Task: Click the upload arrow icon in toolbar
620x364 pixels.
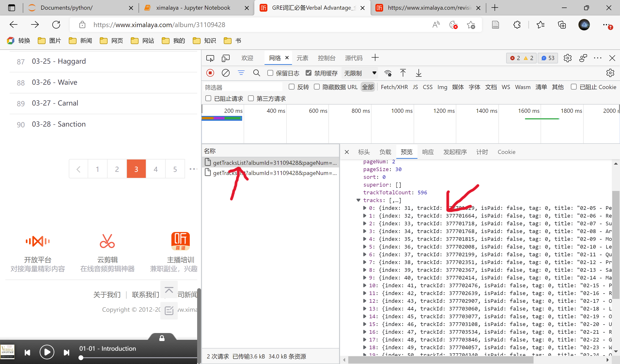Action: (x=403, y=73)
